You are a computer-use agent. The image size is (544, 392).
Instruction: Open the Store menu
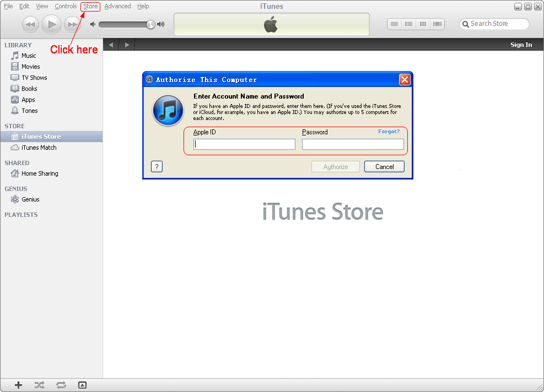[x=90, y=6]
